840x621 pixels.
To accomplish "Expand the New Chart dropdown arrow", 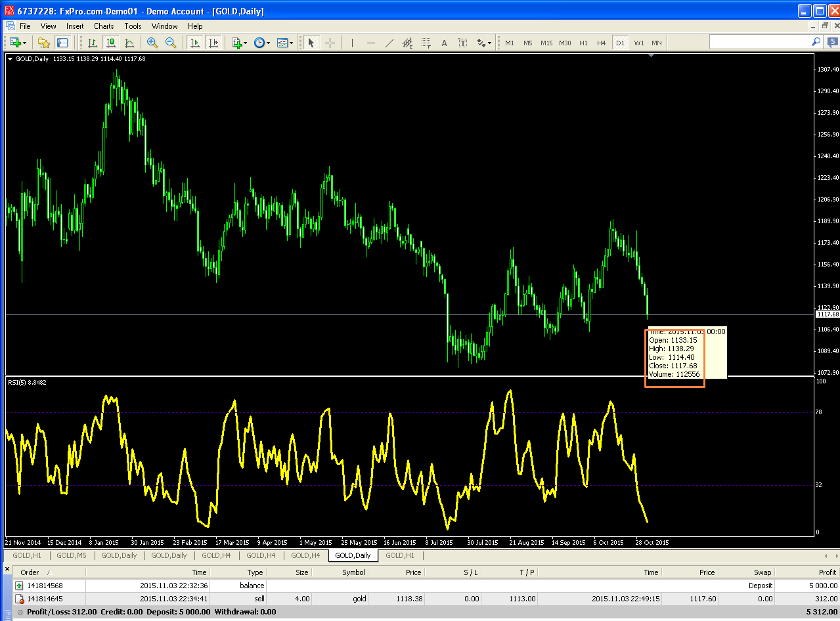I will (x=25, y=43).
